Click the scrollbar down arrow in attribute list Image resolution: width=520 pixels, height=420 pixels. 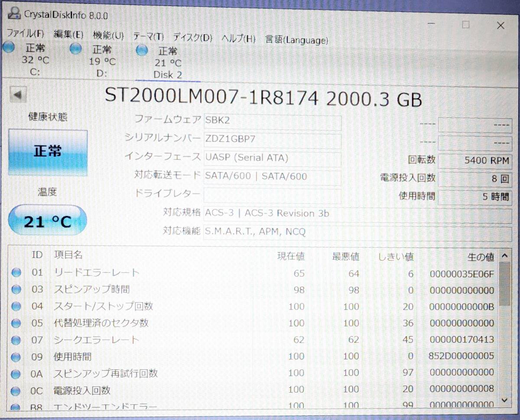504,400
